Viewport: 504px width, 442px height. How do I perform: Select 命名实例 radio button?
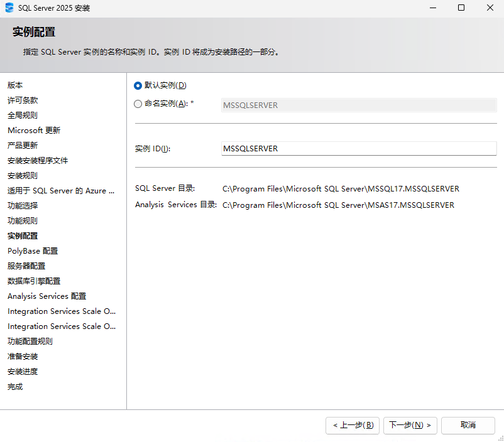coord(138,104)
